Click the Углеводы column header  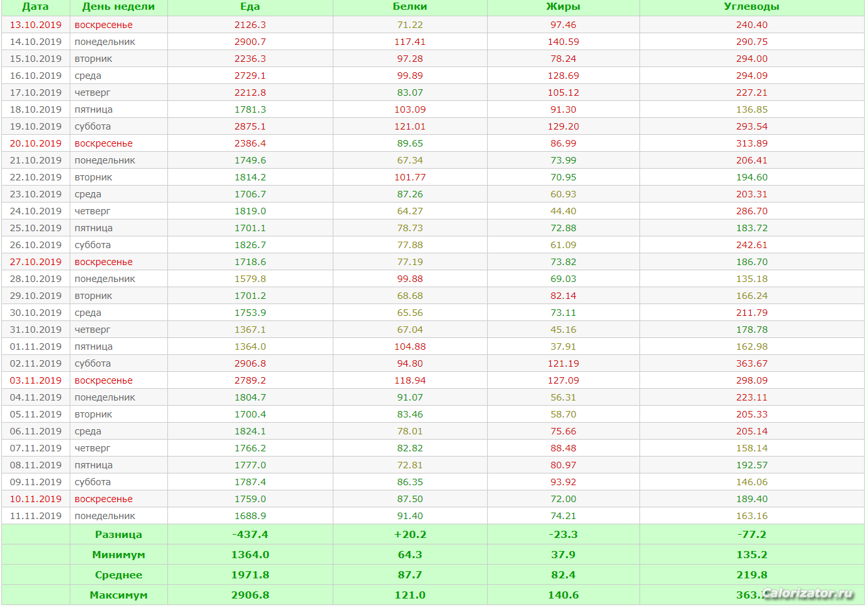pyautogui.click(x=751, y=7)
